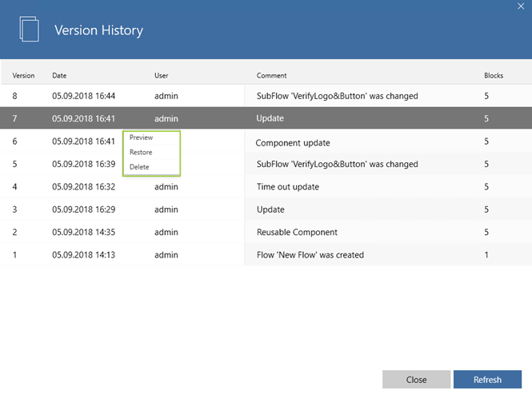Click the Refresh button
This screenshot has height=395, width=532.
[487, 379]
